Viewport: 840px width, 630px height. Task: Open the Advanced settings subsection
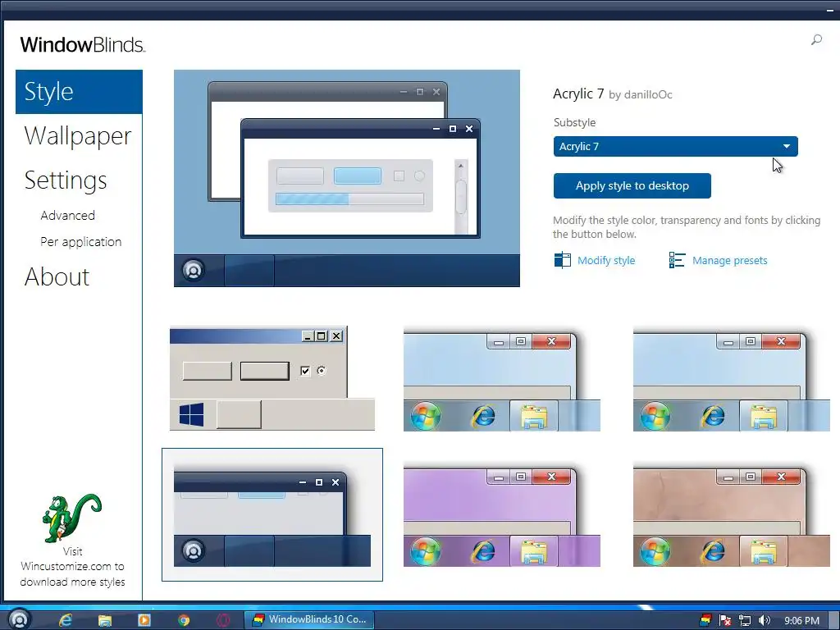coord(67,216)
